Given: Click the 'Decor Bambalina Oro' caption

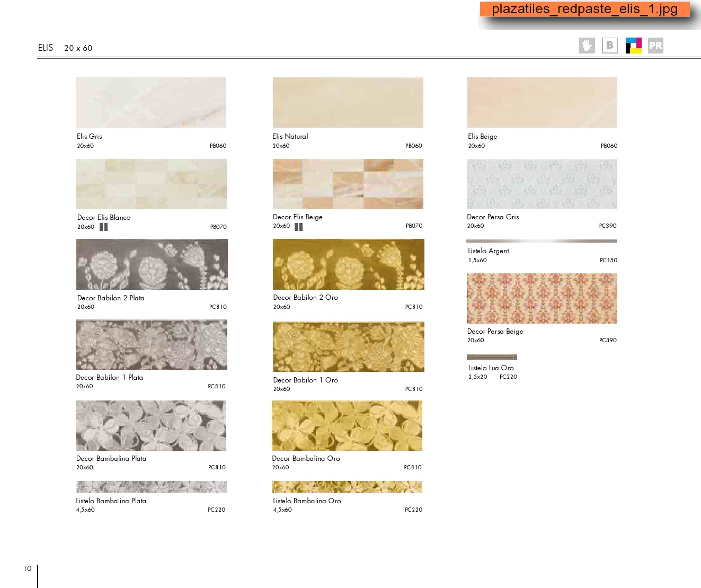Looking at the screenshot, I should pyautogui.click(x=306, y=458).
